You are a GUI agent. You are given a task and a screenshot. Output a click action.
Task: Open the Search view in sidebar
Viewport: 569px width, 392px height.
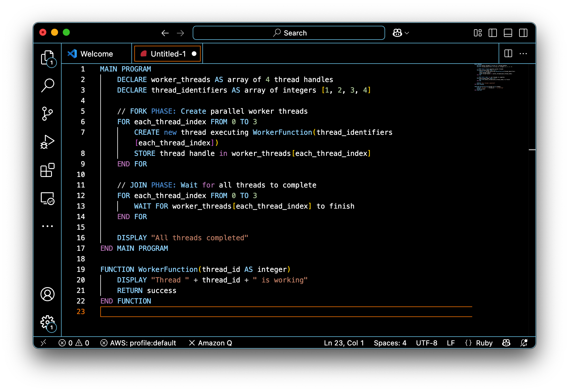click(47, 85)
